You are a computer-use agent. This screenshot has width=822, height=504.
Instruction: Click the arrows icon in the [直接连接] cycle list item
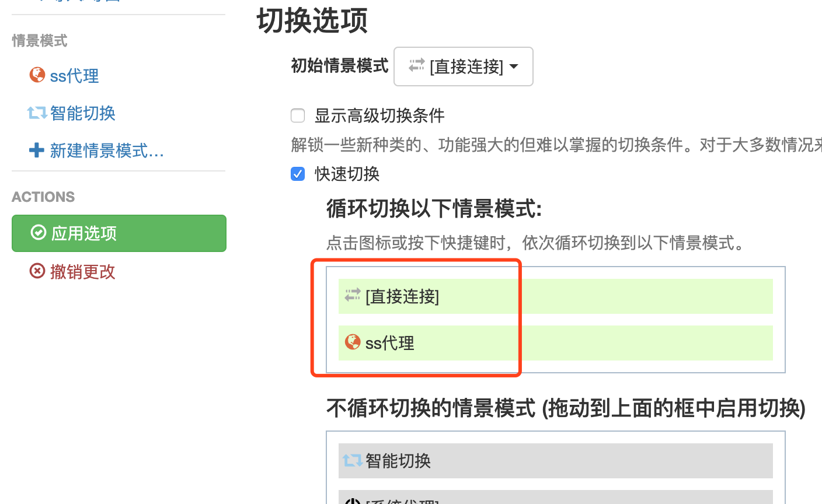click(x=353, y=296)
